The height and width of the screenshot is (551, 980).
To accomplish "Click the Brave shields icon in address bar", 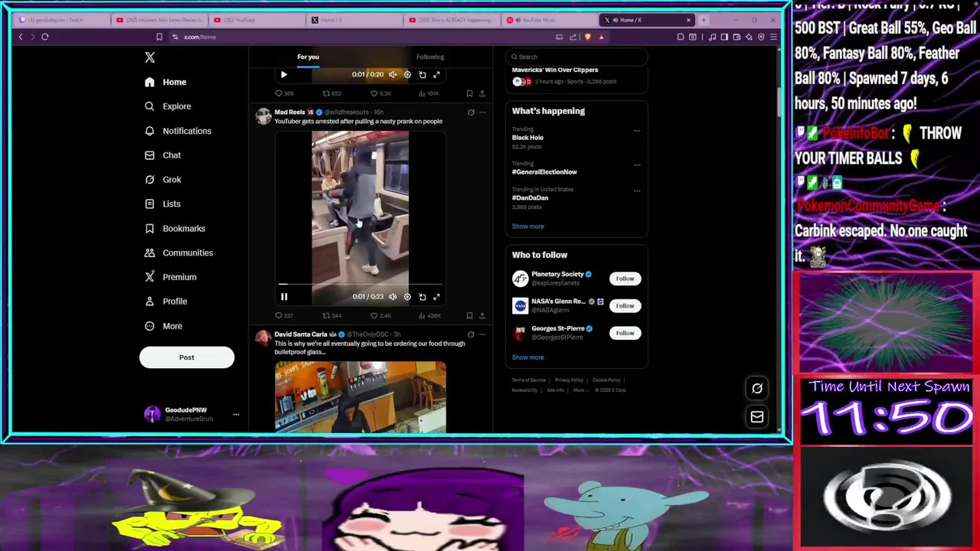I will (587, 37).
